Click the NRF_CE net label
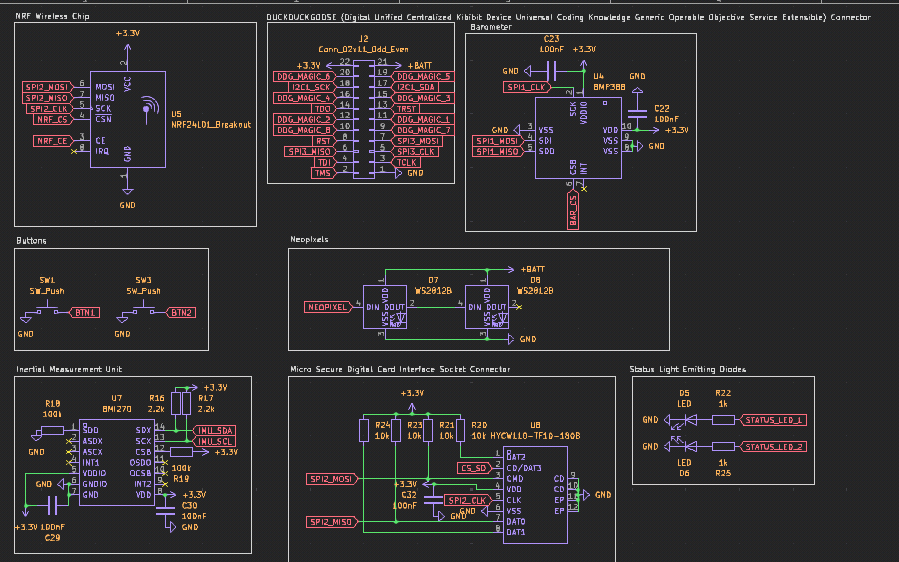The image size is (899, 562). 52,142
